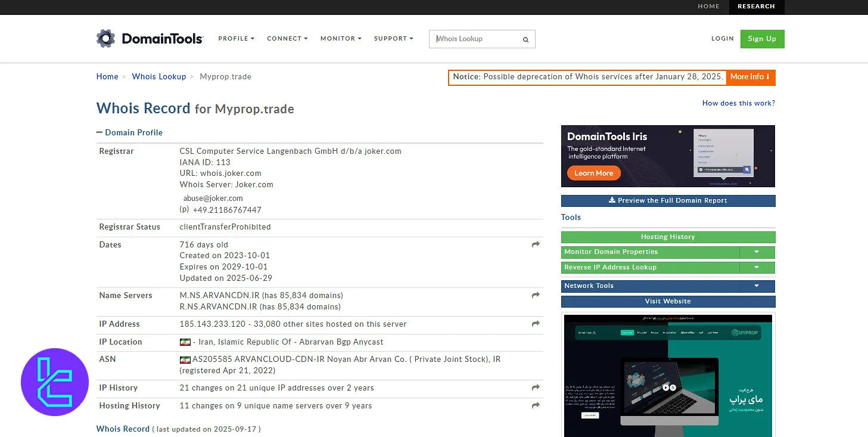Click More Info on the deprecation notice
868x437 pixels.
point(750,77)
